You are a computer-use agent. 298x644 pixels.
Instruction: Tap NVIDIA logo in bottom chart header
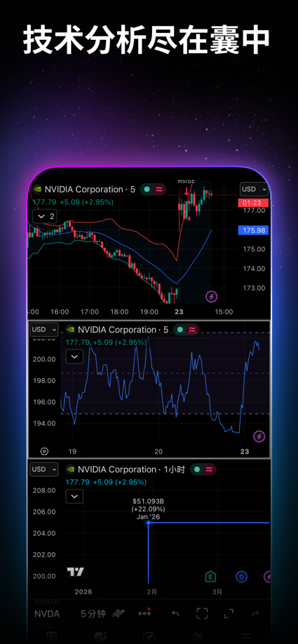tap(70, 469)
